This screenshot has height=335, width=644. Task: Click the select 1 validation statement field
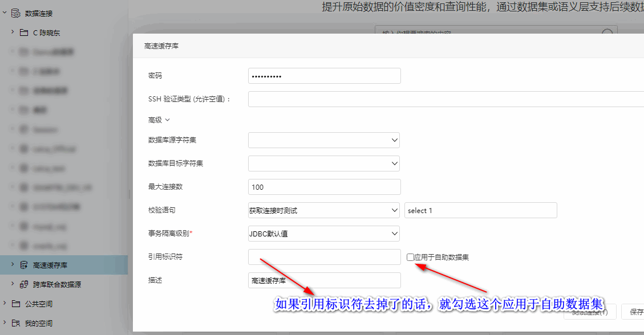pos(480,210)
